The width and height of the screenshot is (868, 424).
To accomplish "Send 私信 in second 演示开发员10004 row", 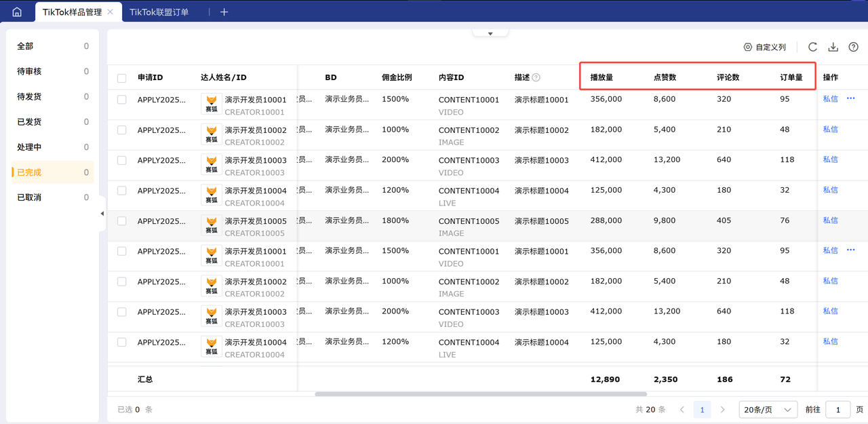I will point(830,341).
